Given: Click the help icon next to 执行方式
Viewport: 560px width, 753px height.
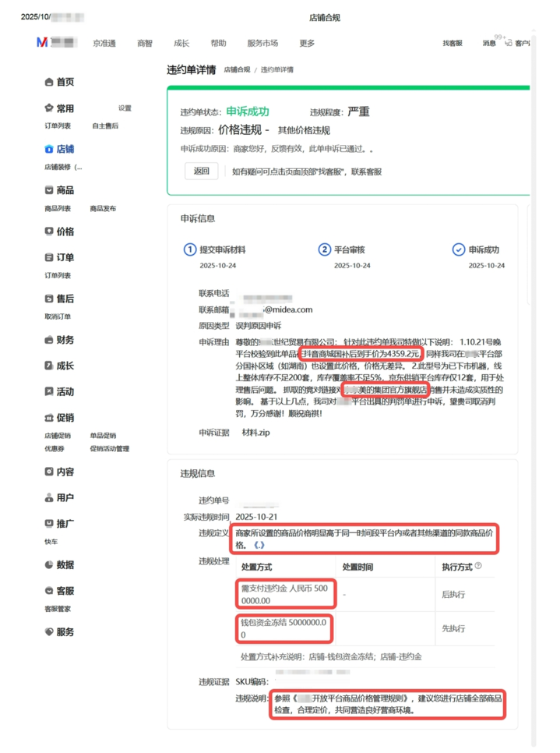Looking at the screenshot, I should (478, 567).
